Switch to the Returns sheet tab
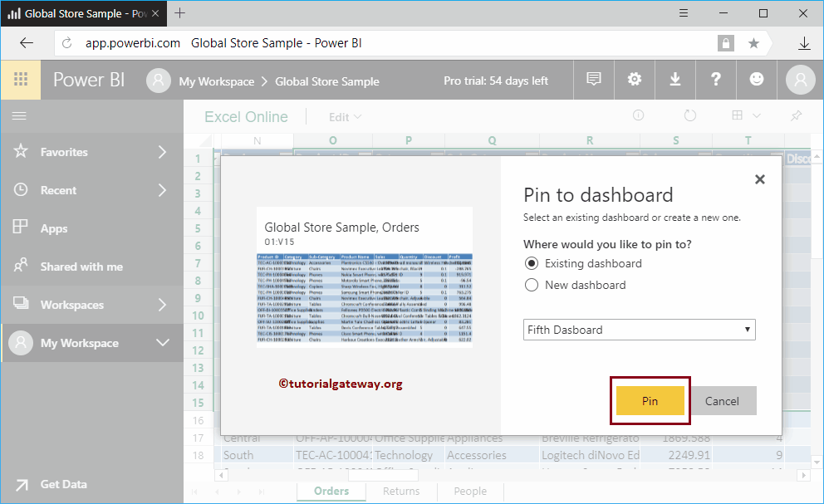Image resolution: width=824 pixels, height=504 pixels. click(401, 491)
